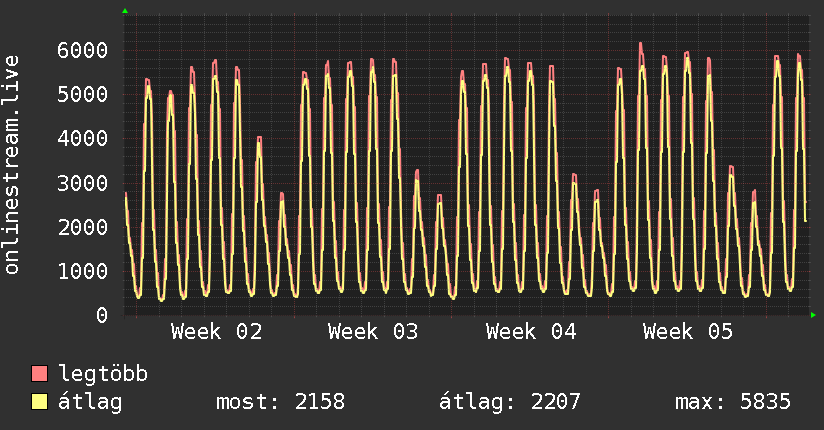Select the "legtöbb" legend label
This screenshot has width=824, height=430.
click(x=103, y=374)
